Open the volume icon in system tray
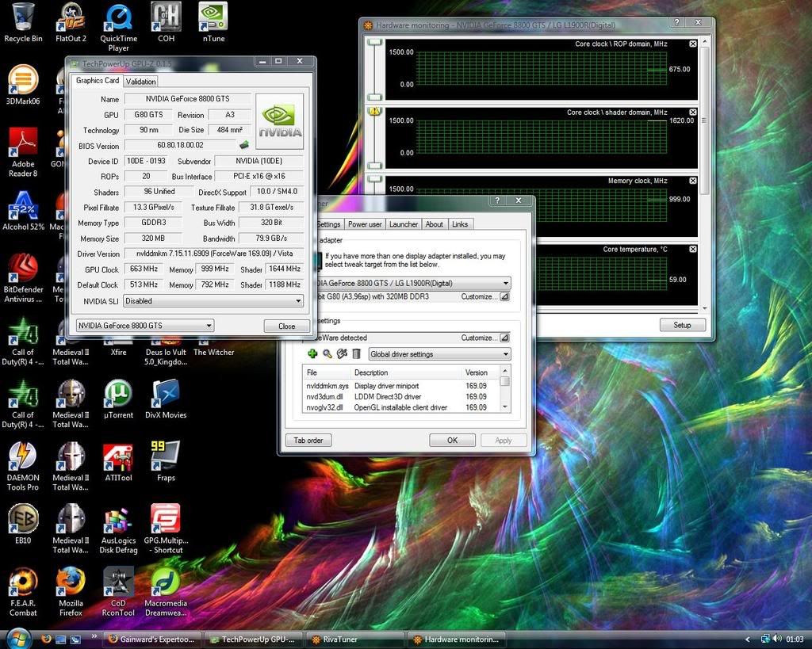The width and height of the screenshot is (812, 649). pos(777,639)
